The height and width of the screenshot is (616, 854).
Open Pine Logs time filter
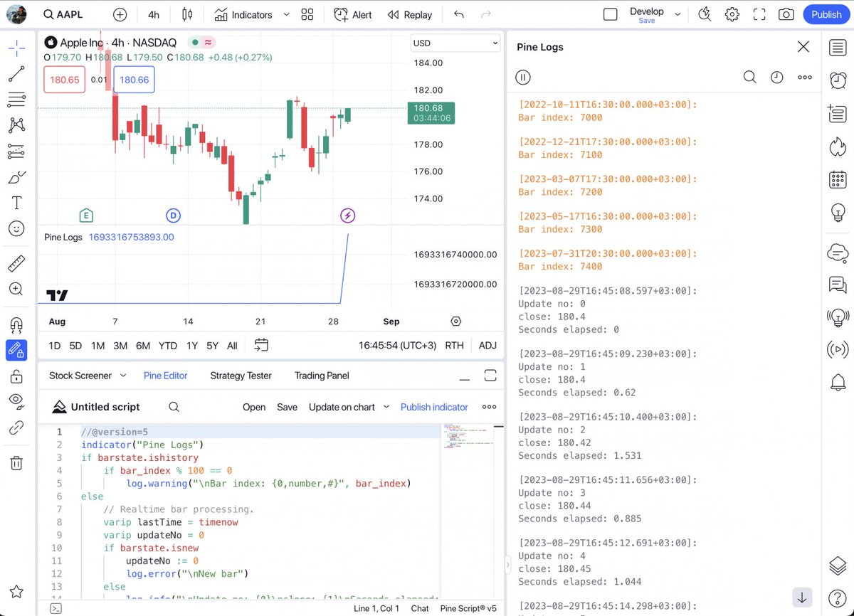coord(777,77)
